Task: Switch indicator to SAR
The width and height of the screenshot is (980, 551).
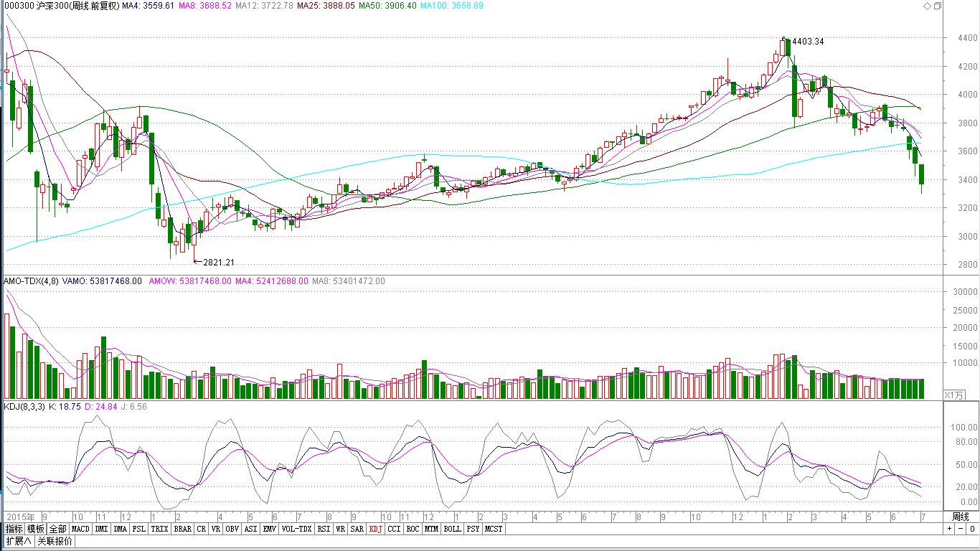Action: [x=357, y=529]
